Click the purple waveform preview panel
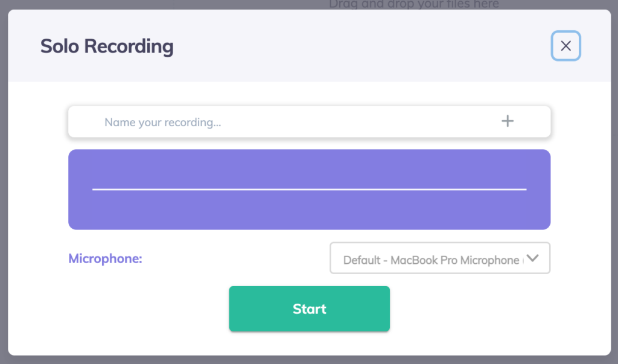Screen dimensions: 618x364 309,211
